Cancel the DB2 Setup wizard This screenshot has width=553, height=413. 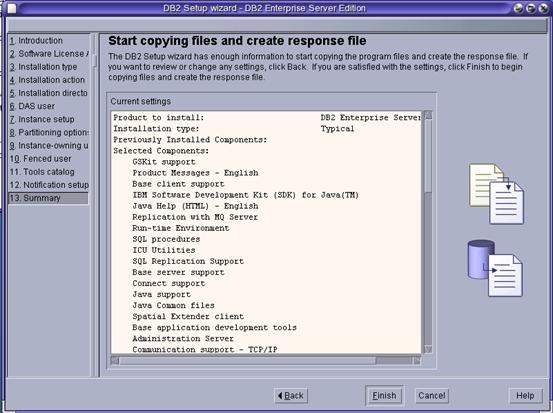tap(432, 396)
